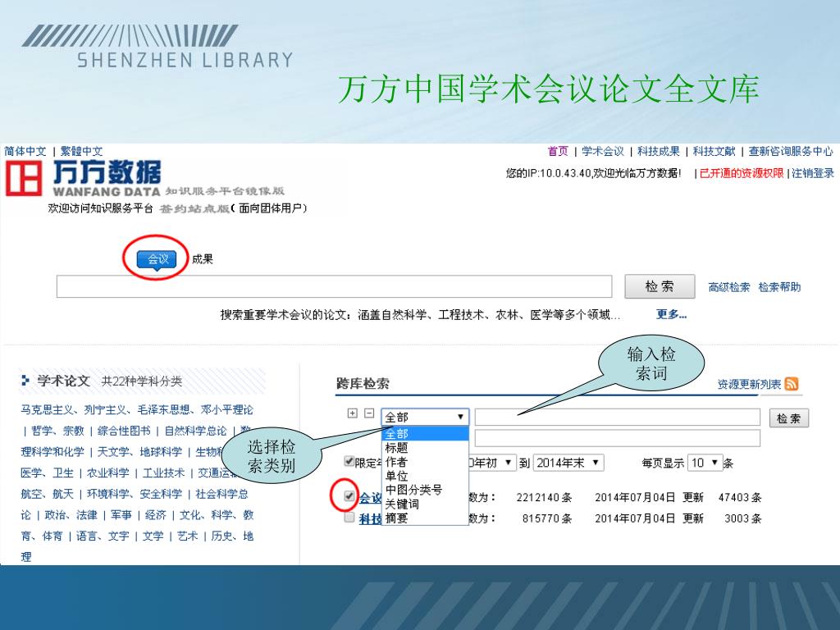Click the 2212140 条 record count

(x=545, y=498)
